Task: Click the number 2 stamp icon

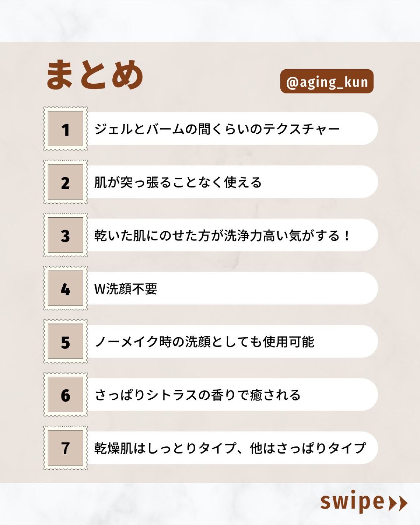Action: (65, 182)
